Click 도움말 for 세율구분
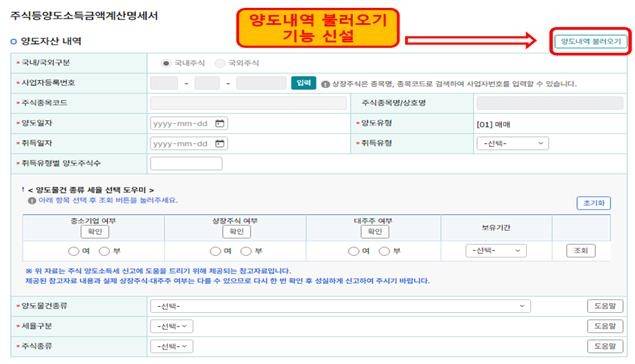This screenshot has height=364, width=635. click(x=605, y=326)
